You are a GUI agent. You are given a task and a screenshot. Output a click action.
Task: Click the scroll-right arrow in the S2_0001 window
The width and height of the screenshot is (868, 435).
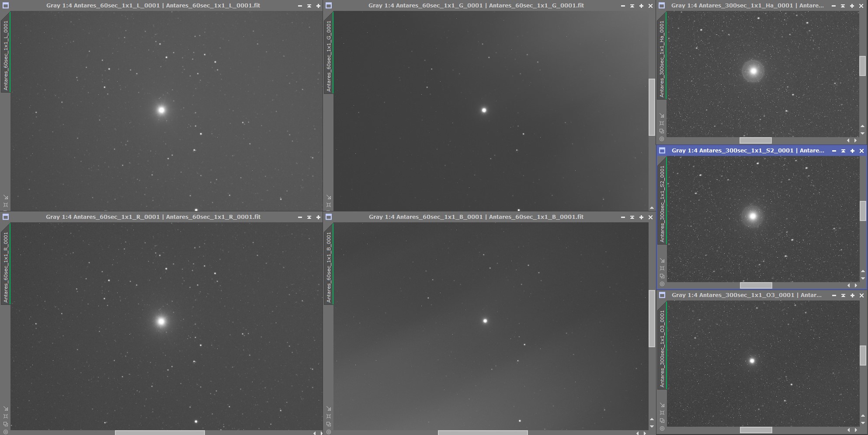[856, 285]
